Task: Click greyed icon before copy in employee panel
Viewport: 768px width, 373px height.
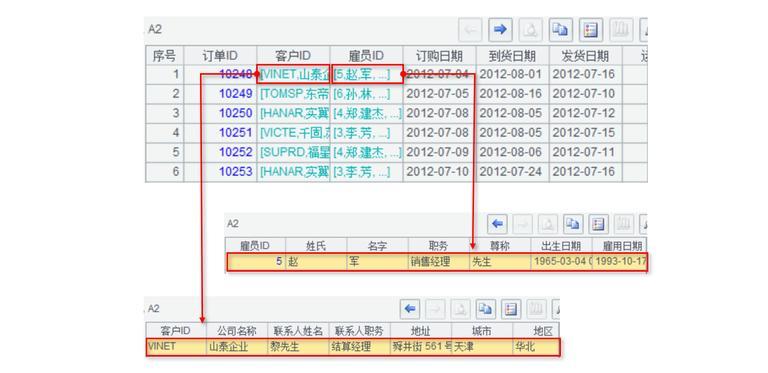Action: pos(548,224)
